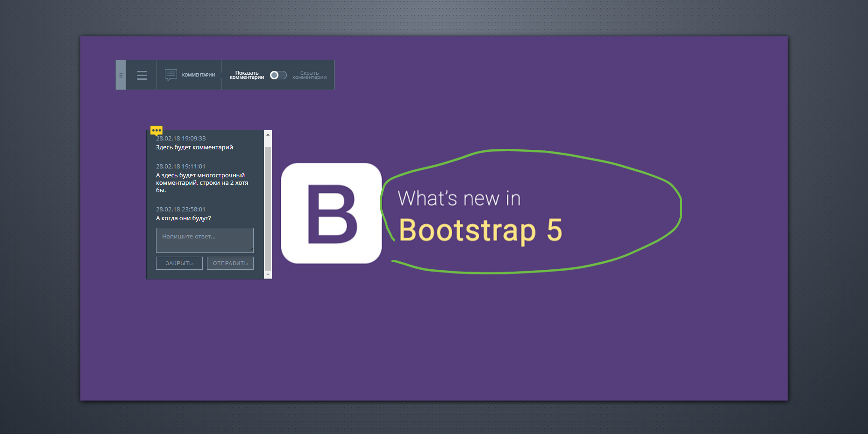Screen dimensions: 868x434
Task: Select the 'Скрыть комментарии' option label
Action: 309,75
